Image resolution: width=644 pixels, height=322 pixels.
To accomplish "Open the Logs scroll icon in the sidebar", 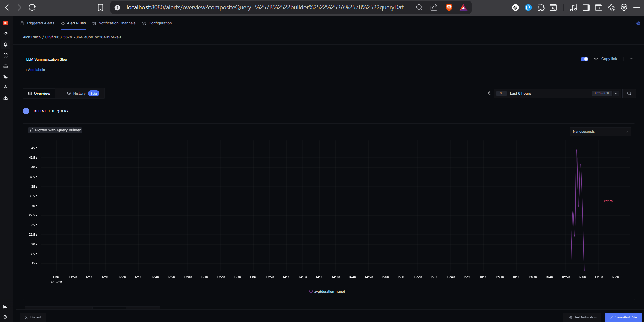I will point(6,77).
